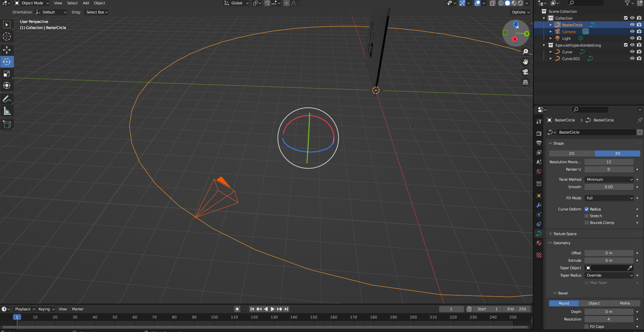Click the viewport zoom magnifier icon

coord(525,52)
